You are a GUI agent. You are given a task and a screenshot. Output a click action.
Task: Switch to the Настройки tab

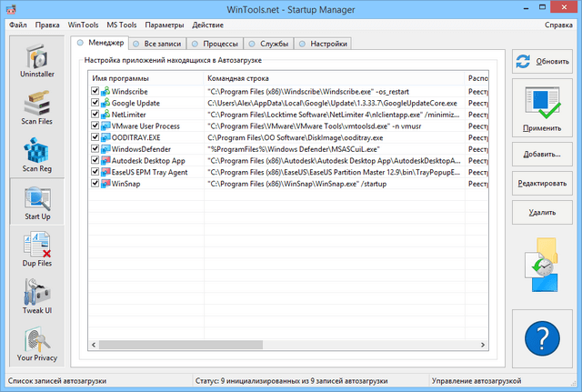323,44
